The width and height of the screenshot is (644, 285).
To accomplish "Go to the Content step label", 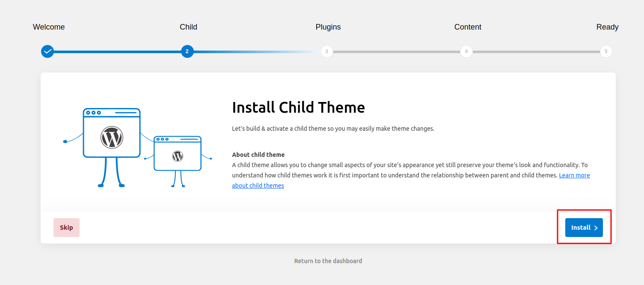I will coord(468,27).
